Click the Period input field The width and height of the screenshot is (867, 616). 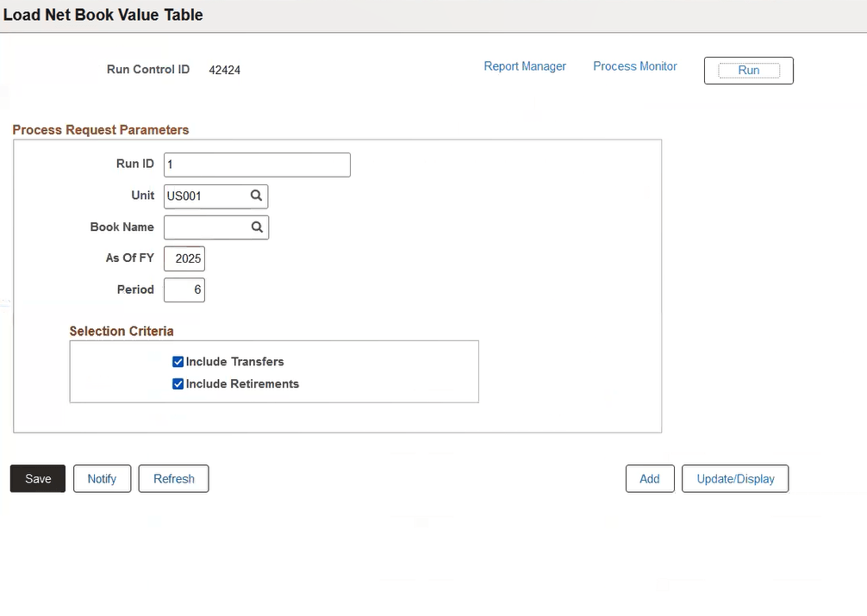coord(184,289)
